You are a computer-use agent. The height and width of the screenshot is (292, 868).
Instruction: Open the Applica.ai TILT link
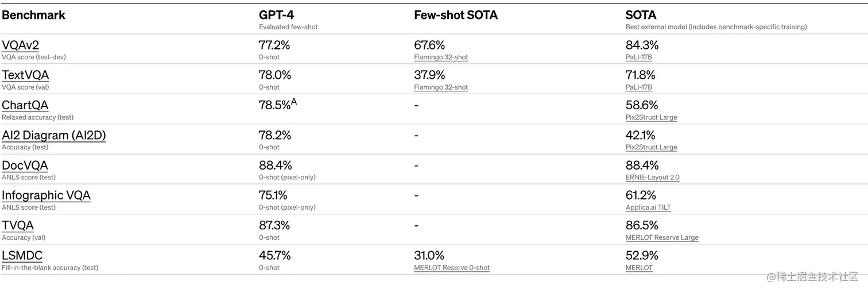point(648,208)
